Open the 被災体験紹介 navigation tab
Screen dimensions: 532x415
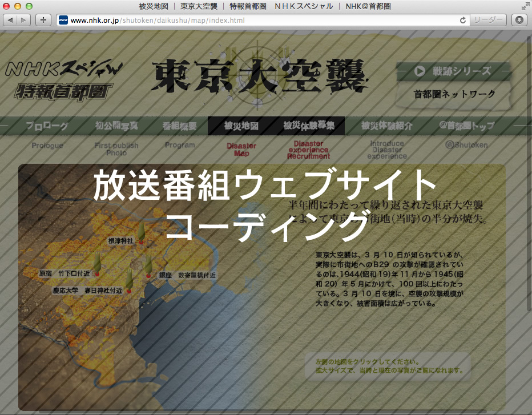pyautogui.click(x=387, y=126)
